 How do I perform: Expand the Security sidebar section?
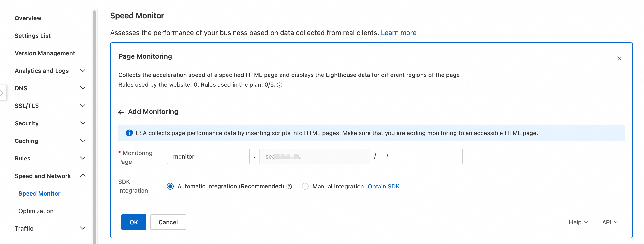click(x=83, y=123)
